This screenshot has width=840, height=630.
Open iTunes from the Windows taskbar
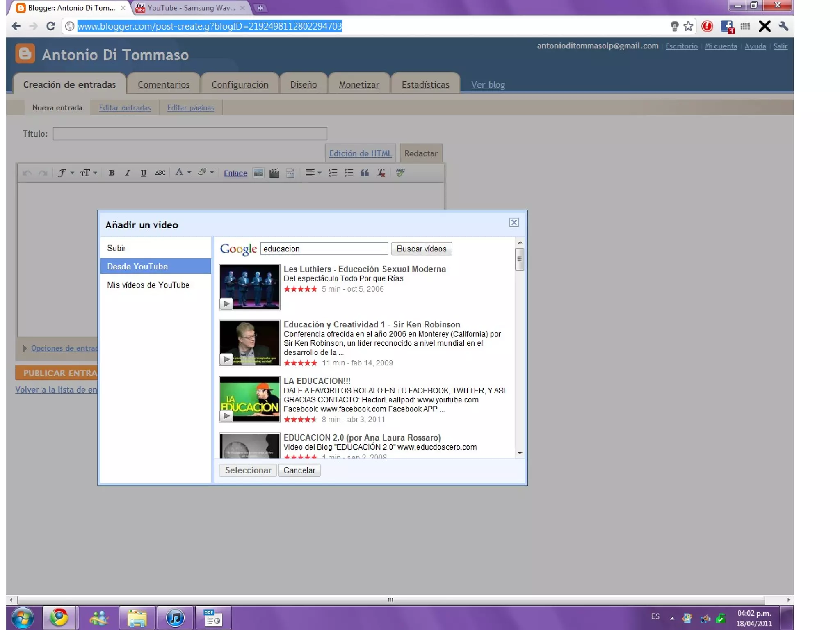point(175,618)
